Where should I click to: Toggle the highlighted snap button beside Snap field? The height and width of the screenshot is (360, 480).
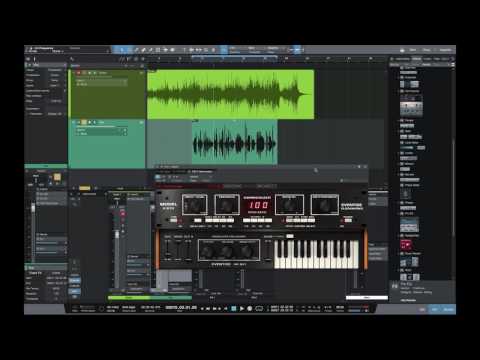click(x=297, y=50)
